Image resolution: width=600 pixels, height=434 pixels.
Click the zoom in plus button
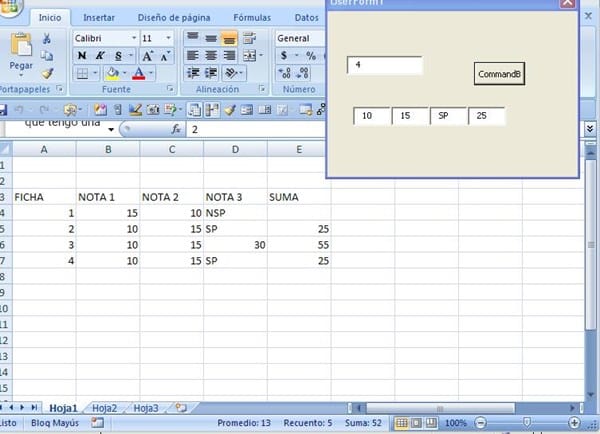[574, 423]
